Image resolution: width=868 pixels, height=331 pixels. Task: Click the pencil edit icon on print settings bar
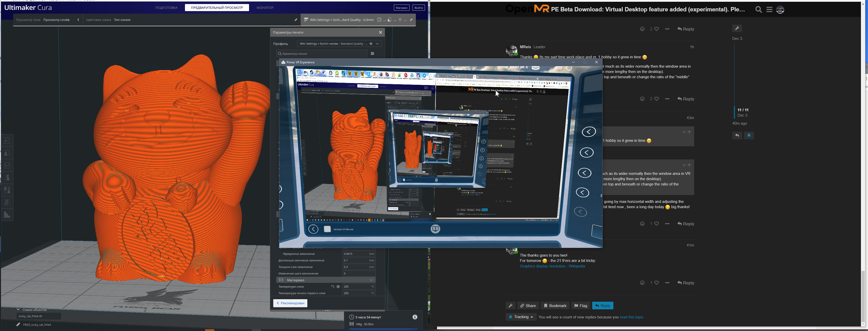[411, 19]
